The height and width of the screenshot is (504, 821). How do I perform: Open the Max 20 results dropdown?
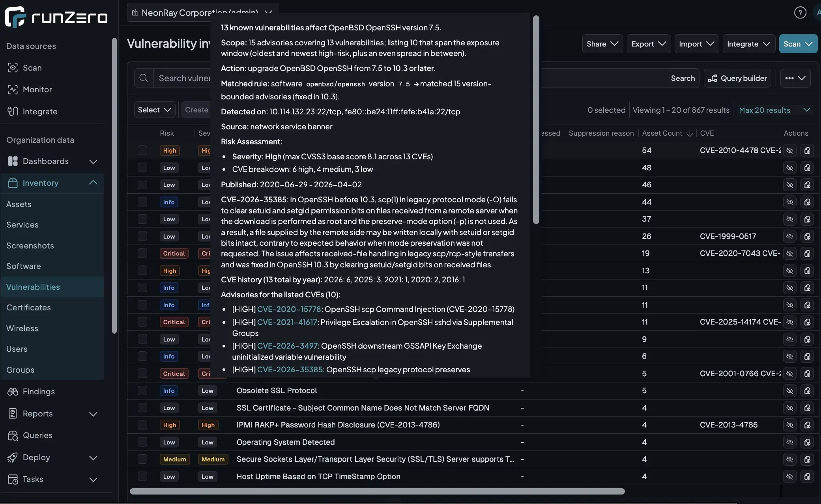point(774,110)
